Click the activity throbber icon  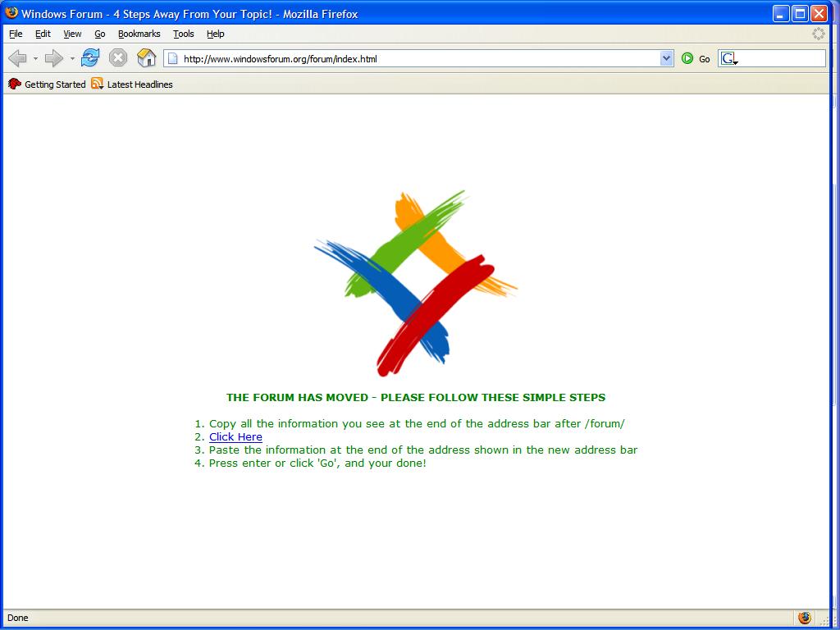[x=819, y=34]
